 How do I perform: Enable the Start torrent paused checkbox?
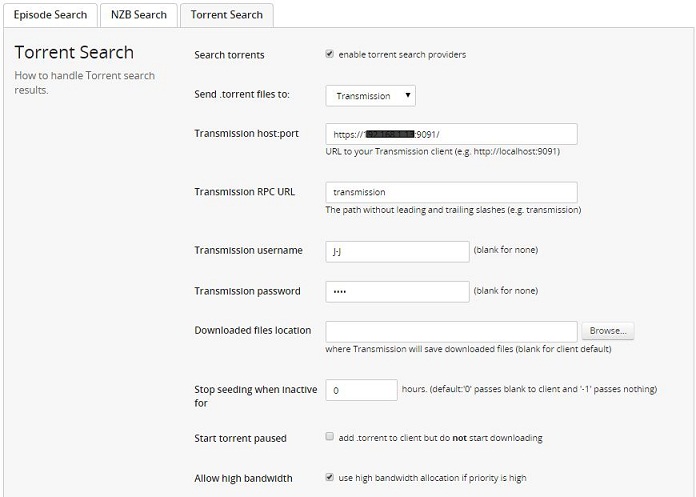coord(330,438)
